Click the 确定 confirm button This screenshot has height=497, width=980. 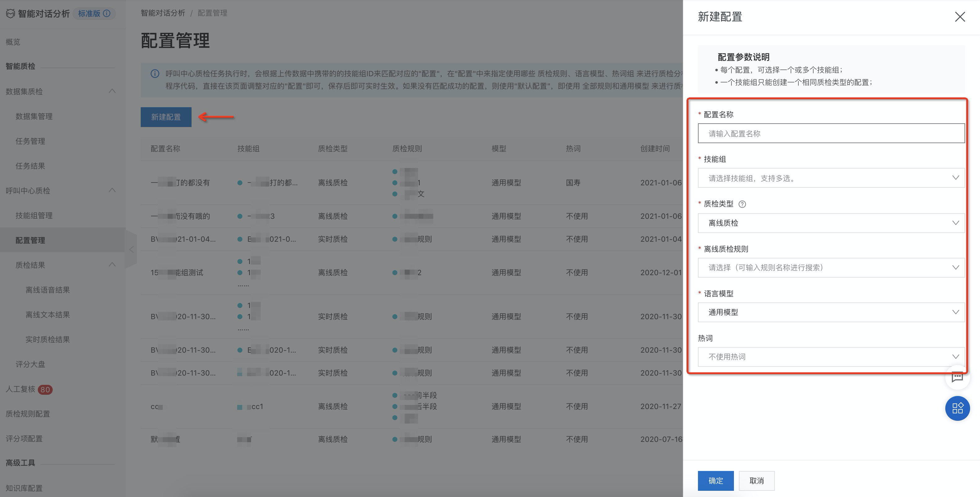(716, 481)
